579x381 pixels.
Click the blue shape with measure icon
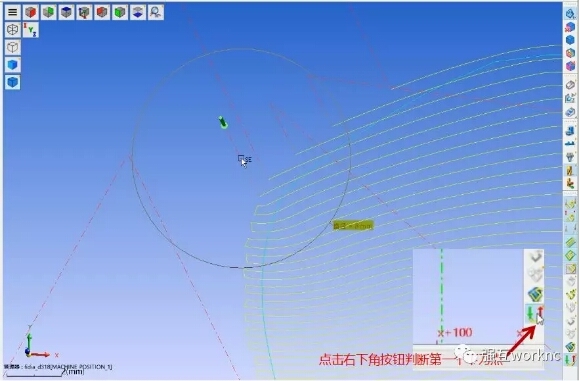pos(570,98)
